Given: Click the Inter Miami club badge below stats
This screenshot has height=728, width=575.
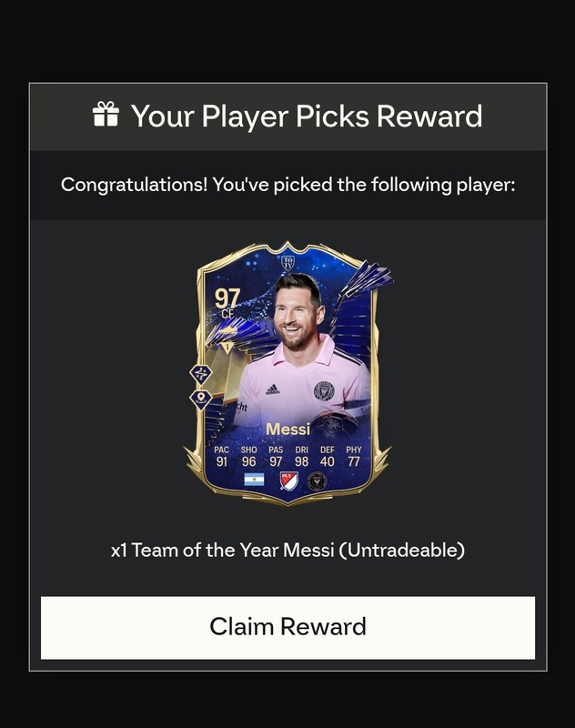Looking at the screenshot, I should pos(318,481).
